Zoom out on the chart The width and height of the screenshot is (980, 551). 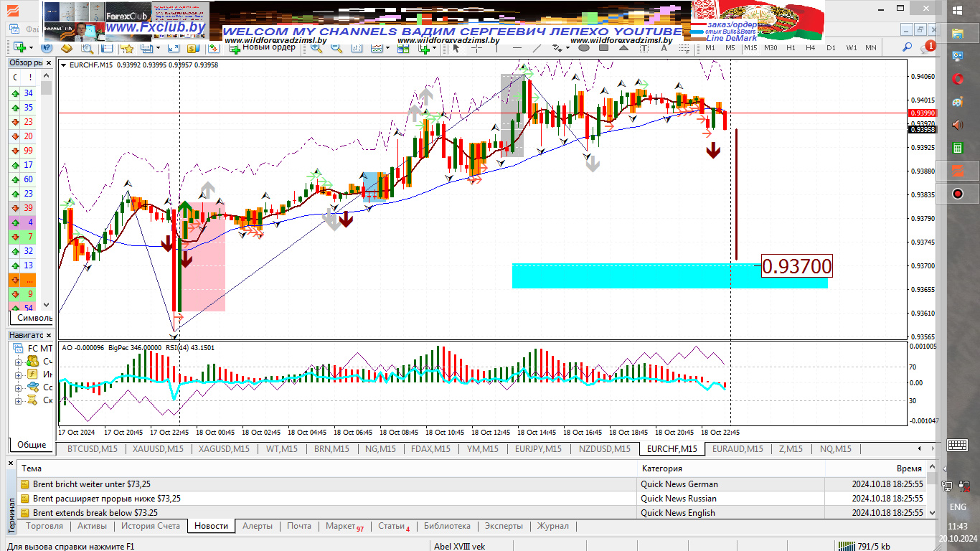click(336, 48)
